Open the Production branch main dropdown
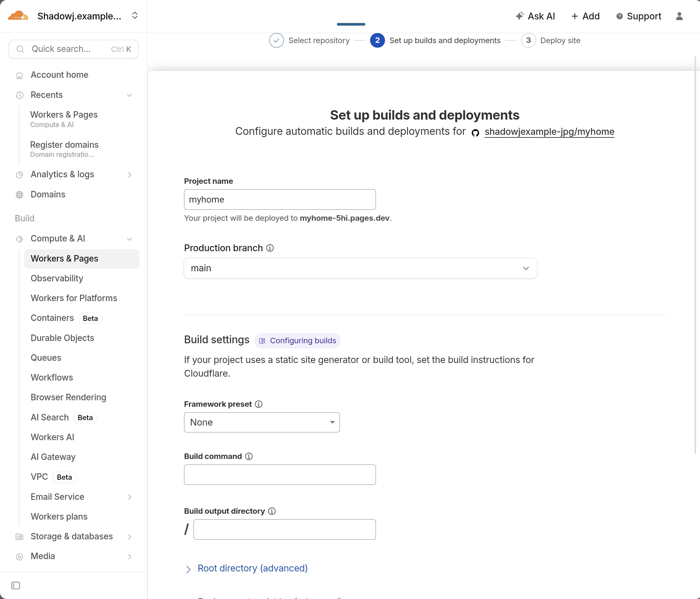The image size is (700, 599). click(360, 268)
